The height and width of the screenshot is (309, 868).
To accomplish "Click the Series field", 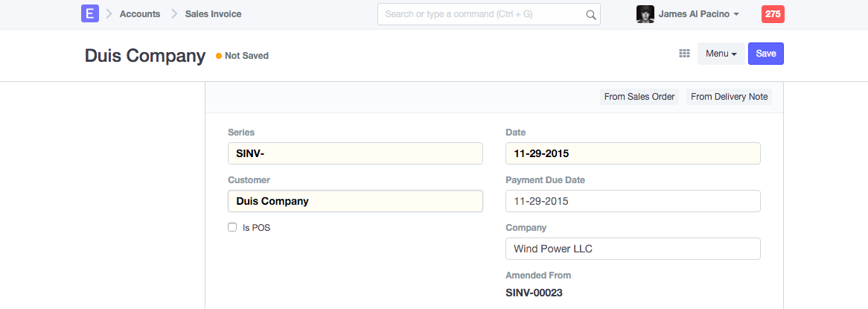I will [x=355, y=153].
